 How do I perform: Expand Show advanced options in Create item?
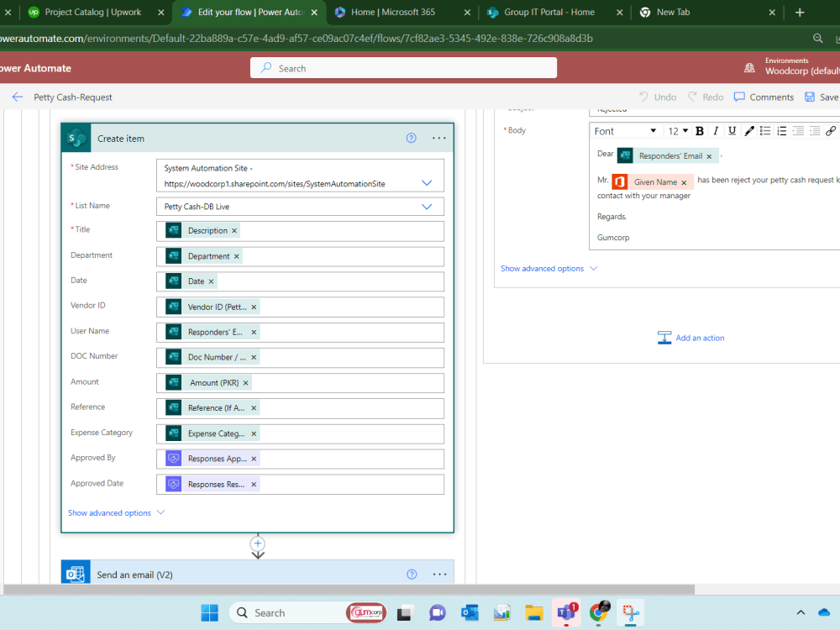[116, 512]
